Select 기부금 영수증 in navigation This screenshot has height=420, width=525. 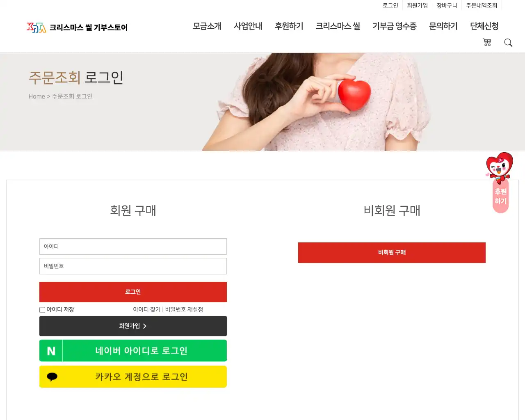coord(395,26)
